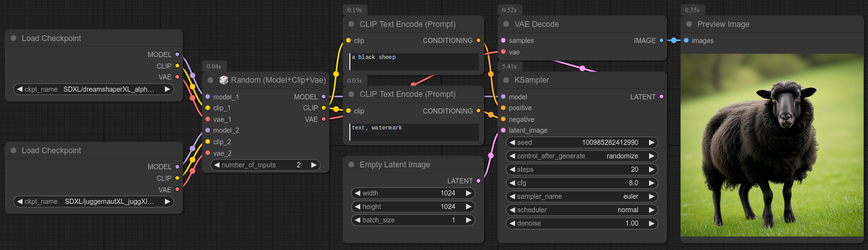Open the control_after_generate randomize dropdown
This screenshot has height=250, width=868.
[x=582, y=156]
